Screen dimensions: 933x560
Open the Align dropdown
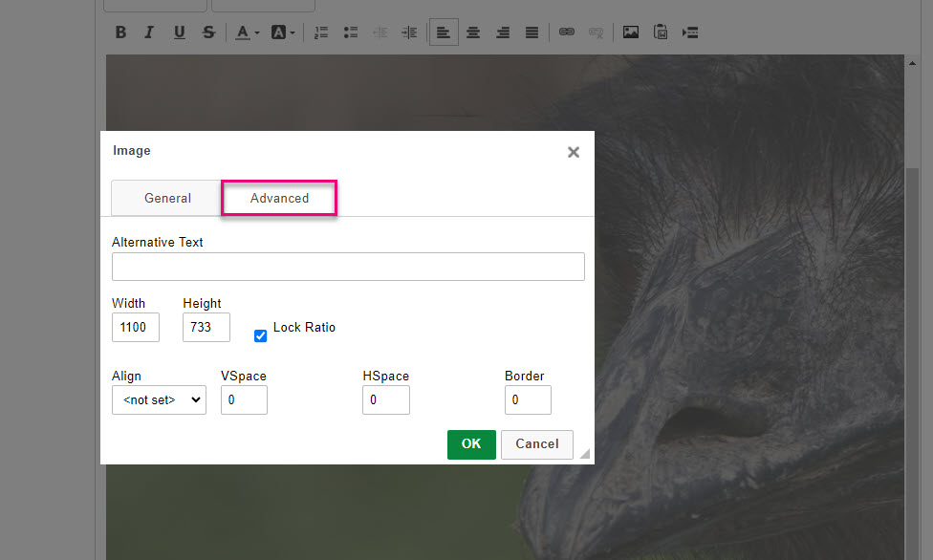point(159,399)
